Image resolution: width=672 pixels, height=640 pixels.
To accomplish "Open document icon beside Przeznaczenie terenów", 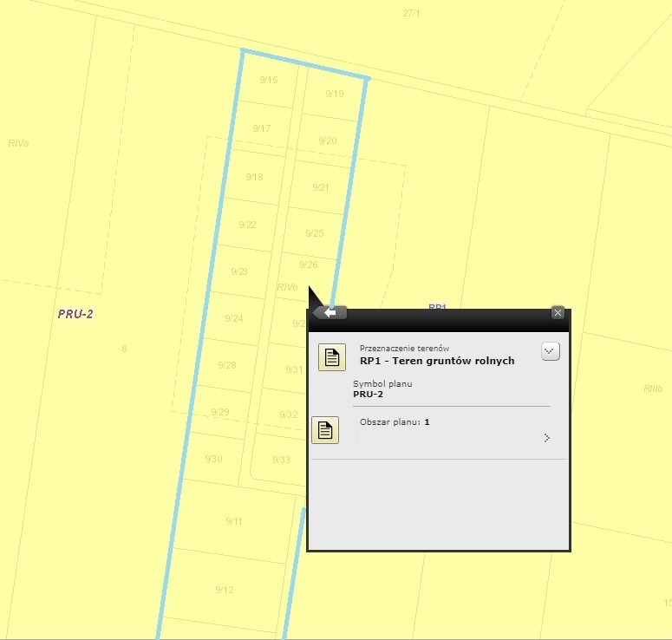I will [332, 357].
